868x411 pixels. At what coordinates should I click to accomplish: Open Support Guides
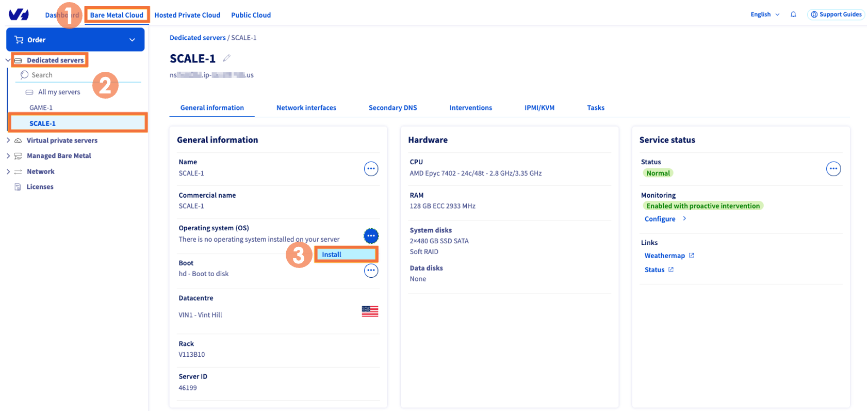pos(836,14)
